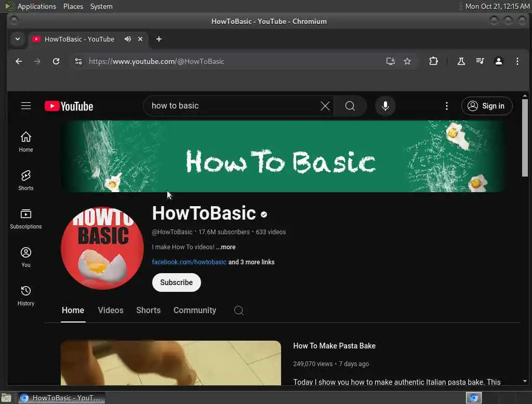Click the HowToBasic taskbar window button

pyautogui.click(x=61, y=398)
